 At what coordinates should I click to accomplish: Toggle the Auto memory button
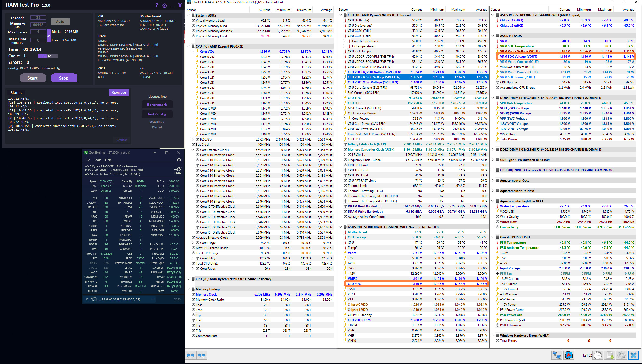point(60,22)
